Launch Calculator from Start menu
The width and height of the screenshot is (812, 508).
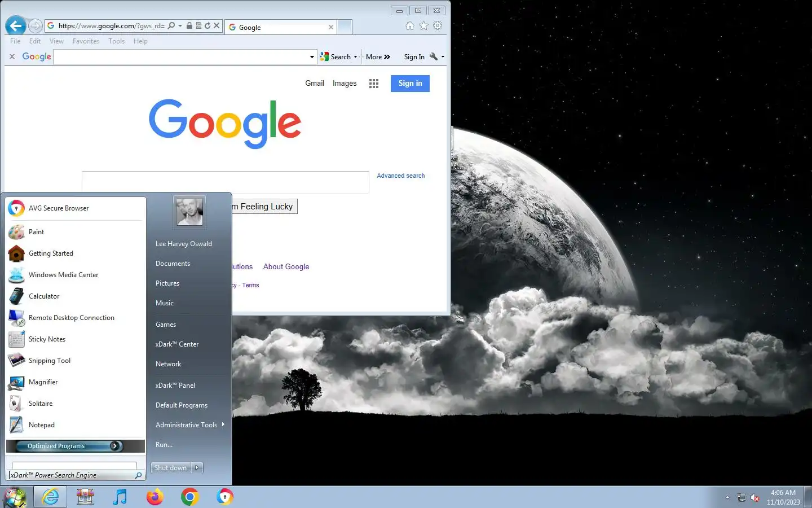point(76,296)
